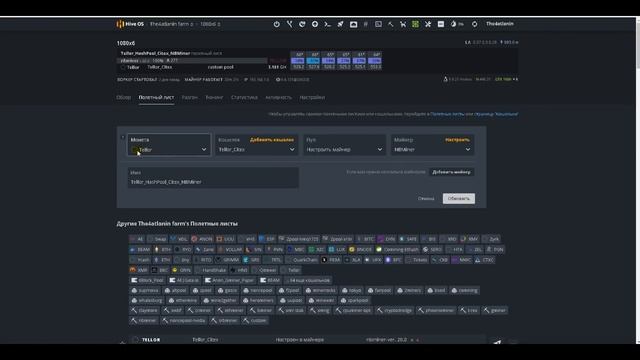Click the Hive OS logo
The image size is (640, 360).
pos(130,24)
